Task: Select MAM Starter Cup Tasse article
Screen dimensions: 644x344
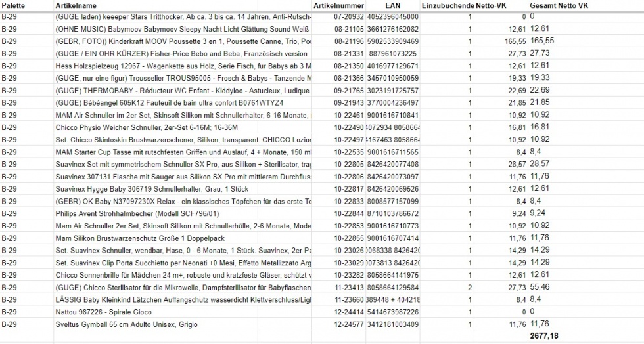Action: 183,152
